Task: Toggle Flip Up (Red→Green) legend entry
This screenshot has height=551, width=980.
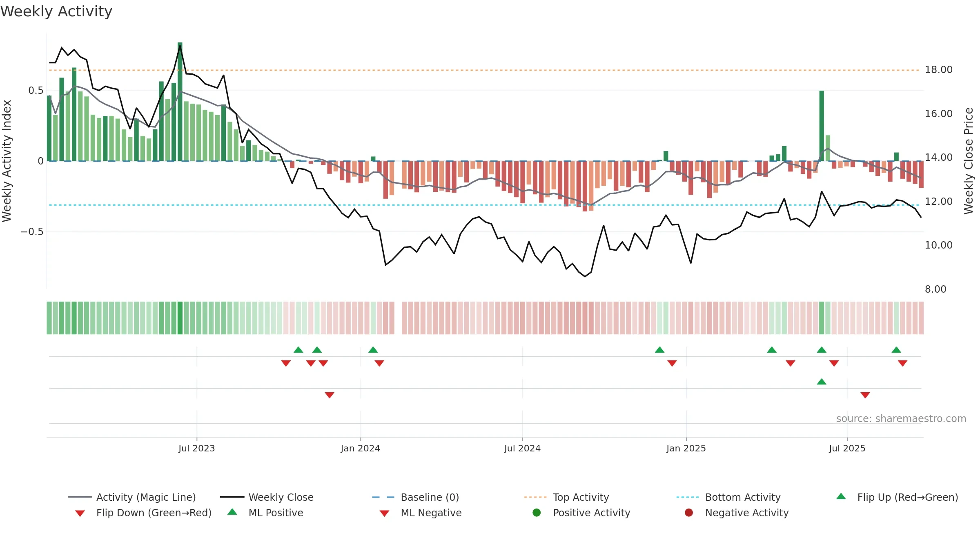Action: [897, 497]
